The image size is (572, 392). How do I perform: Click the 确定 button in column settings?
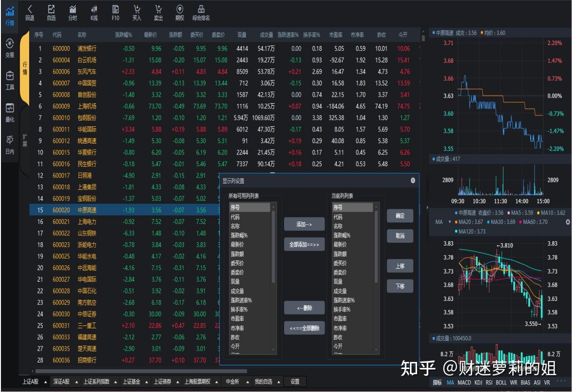tap(400, 216)
